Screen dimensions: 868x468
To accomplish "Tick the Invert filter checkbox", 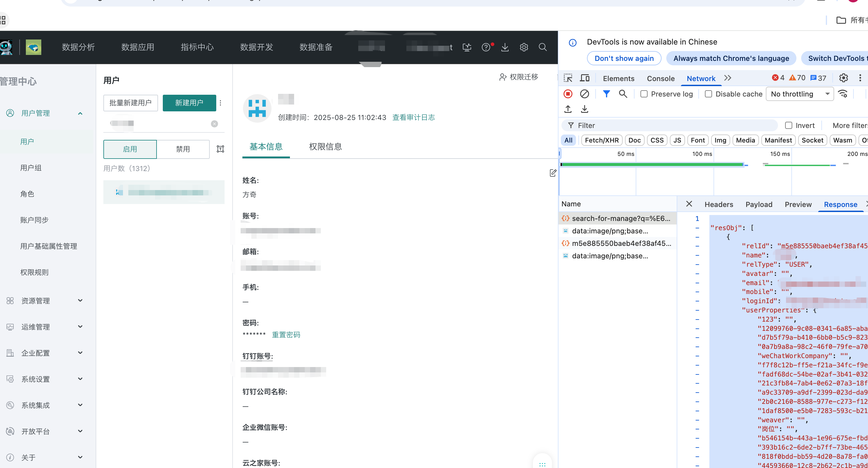I will tap(788, 125).
